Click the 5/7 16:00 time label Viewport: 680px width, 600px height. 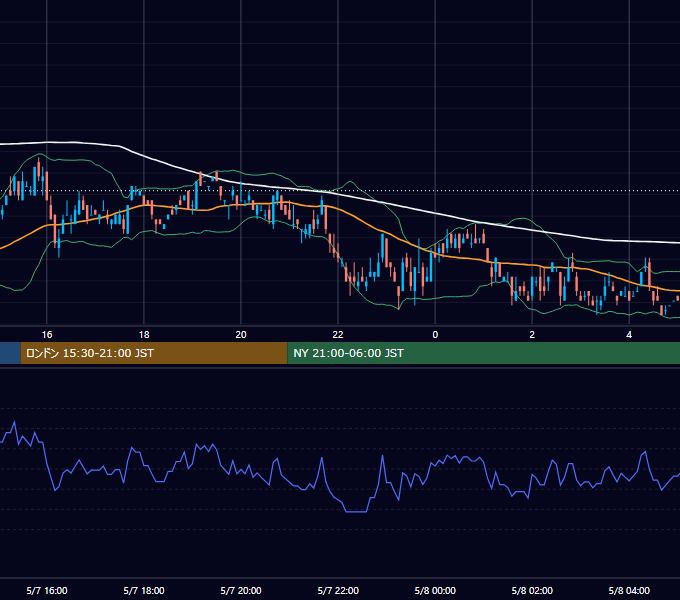click(47, 590)
